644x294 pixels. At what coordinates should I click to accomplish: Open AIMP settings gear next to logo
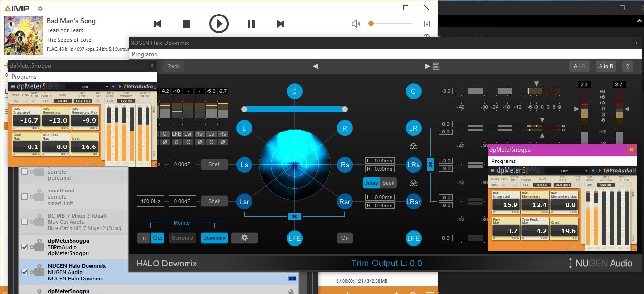click(40, 9)
